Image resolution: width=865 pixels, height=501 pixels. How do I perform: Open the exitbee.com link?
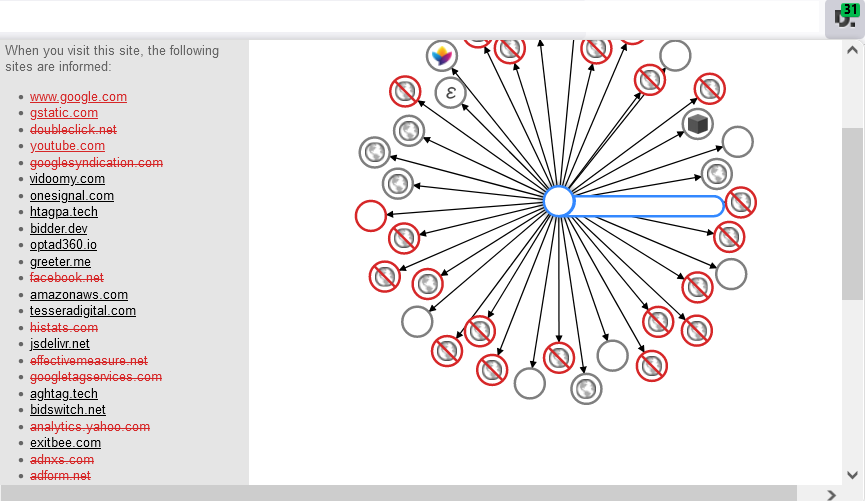coord(66,443)
